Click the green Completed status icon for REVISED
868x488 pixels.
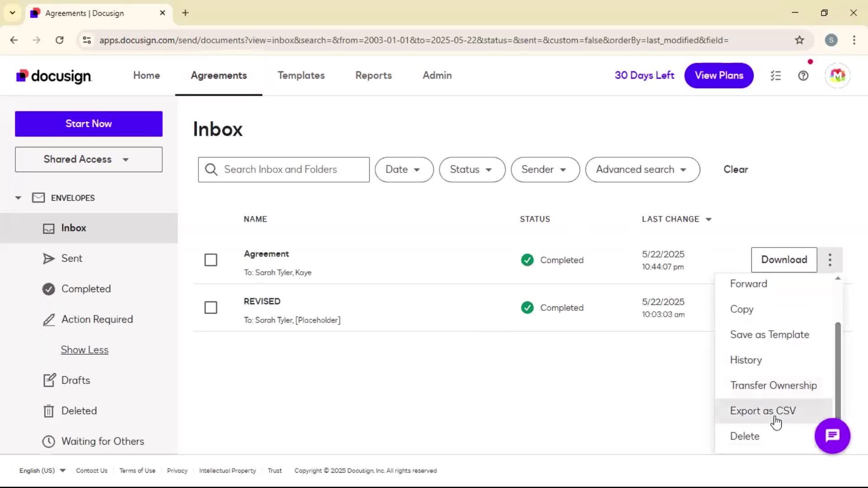tap(527, 308)
